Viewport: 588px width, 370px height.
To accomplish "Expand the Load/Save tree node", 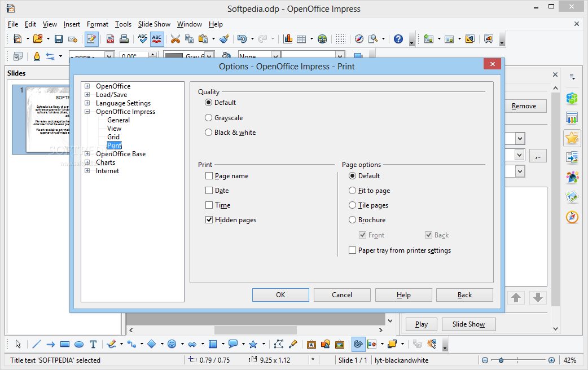I will point(87,94).
